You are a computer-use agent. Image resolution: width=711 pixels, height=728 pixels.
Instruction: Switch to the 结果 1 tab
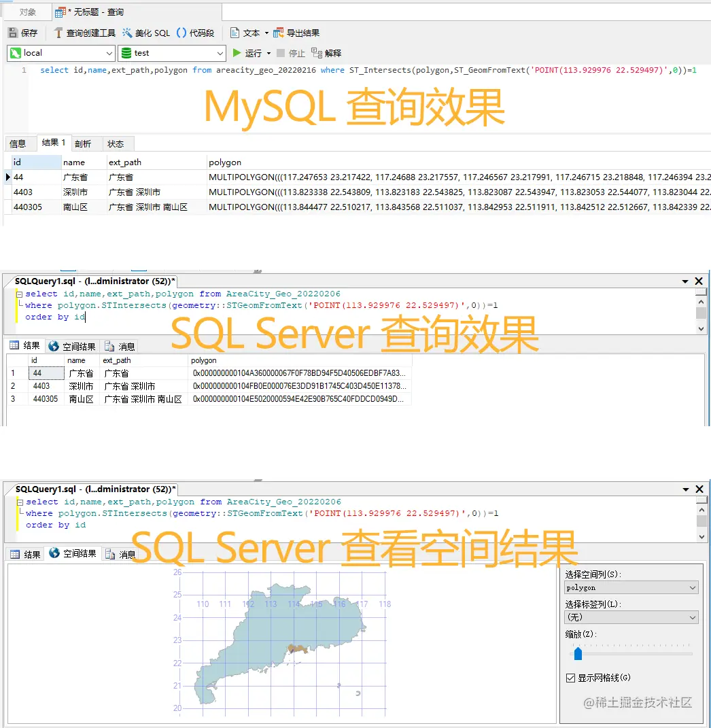pos(54,143)
